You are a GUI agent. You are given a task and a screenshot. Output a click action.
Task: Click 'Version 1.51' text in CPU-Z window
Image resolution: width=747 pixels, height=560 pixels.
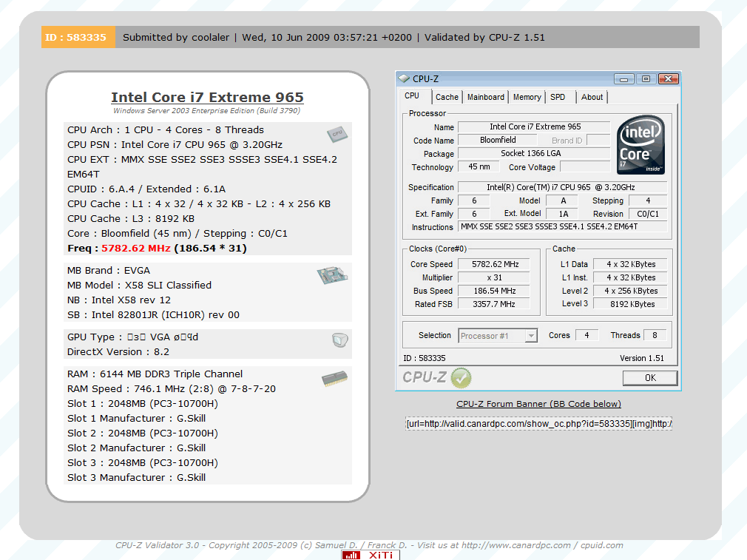click(641, 358)
